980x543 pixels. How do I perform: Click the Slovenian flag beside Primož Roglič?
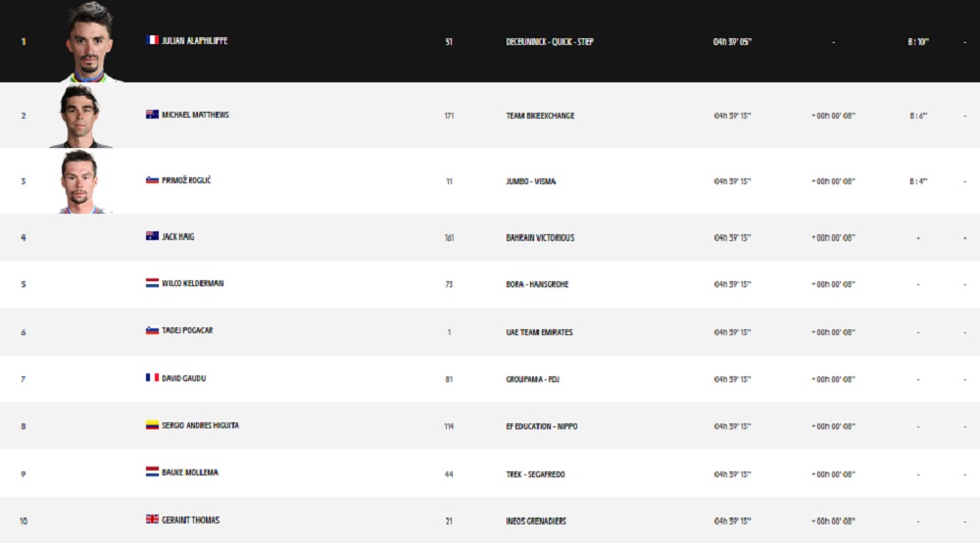[x=152, y=180]
